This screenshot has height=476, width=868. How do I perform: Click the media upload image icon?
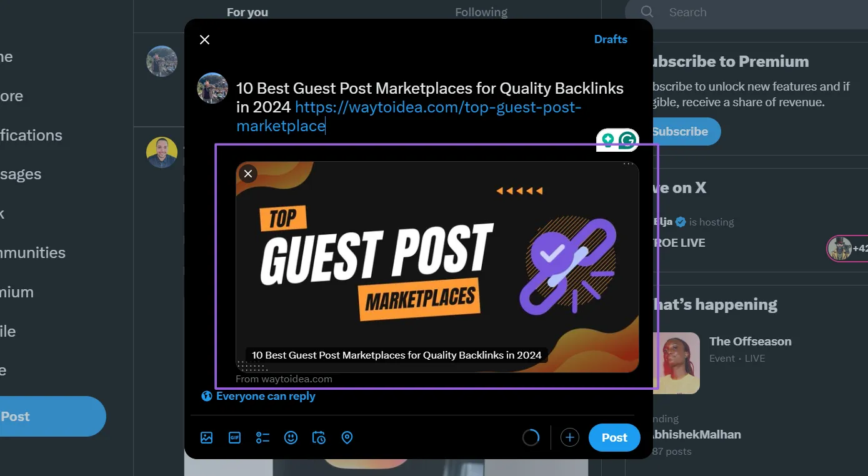(x=207, y=438)
